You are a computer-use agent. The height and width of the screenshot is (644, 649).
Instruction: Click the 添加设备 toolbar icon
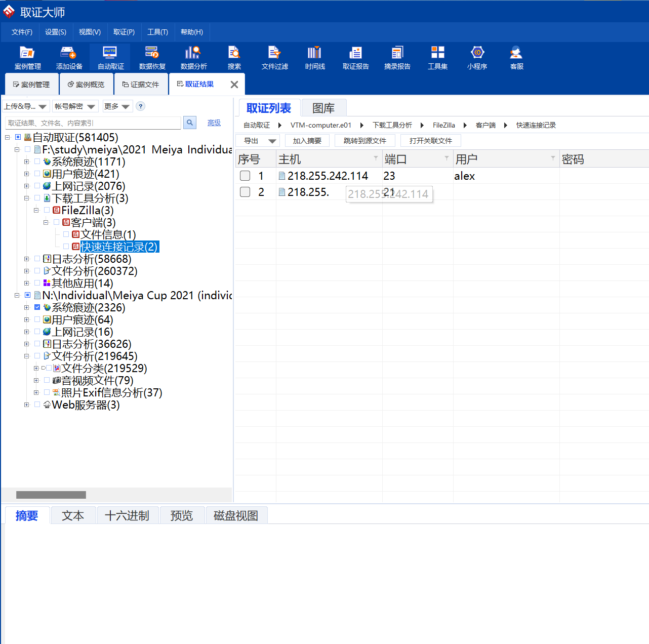[x=69, y=57]
